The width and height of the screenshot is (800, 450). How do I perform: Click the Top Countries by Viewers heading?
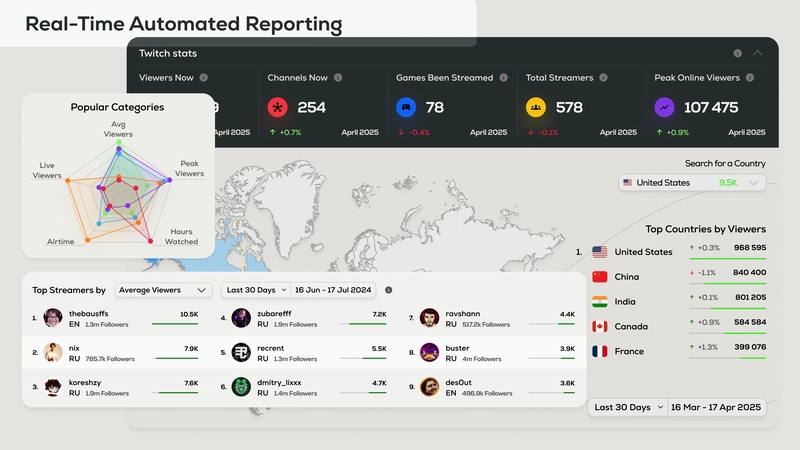(x=705, y=229)
